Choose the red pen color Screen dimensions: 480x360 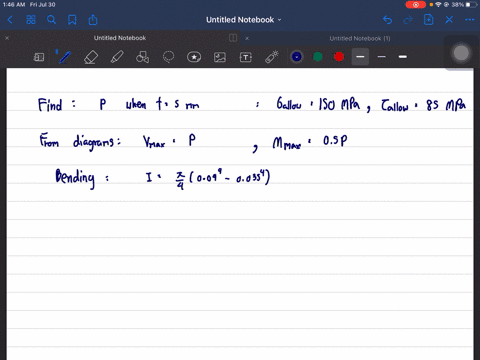pos(339,57)
